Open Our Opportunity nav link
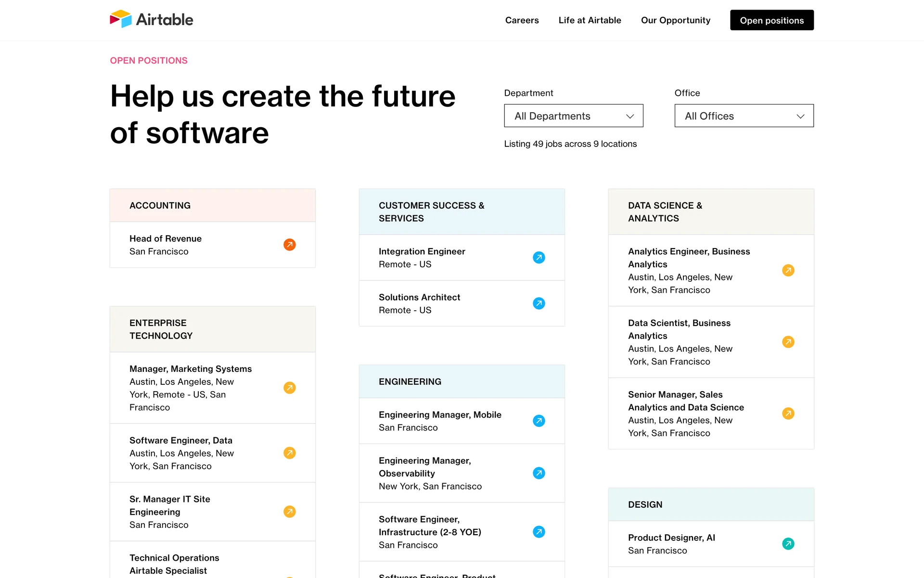This screenshot has width=924, height=578. pos(675,20)
